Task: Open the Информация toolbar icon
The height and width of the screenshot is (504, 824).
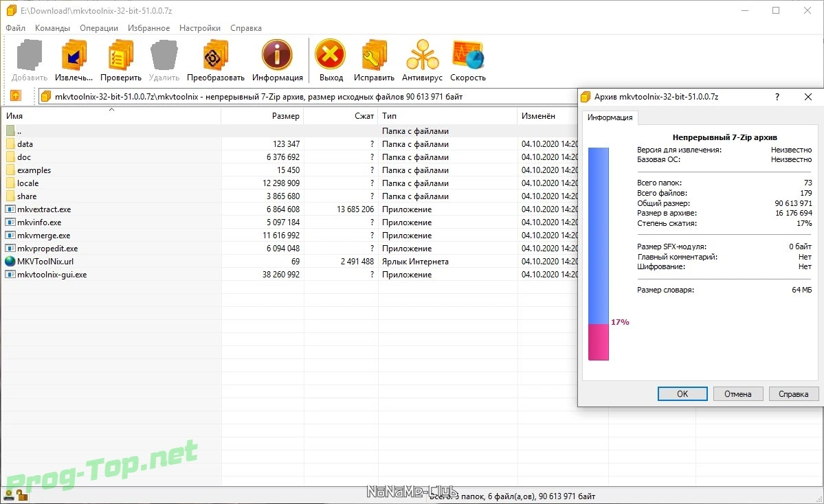Action: coord(277,55)
